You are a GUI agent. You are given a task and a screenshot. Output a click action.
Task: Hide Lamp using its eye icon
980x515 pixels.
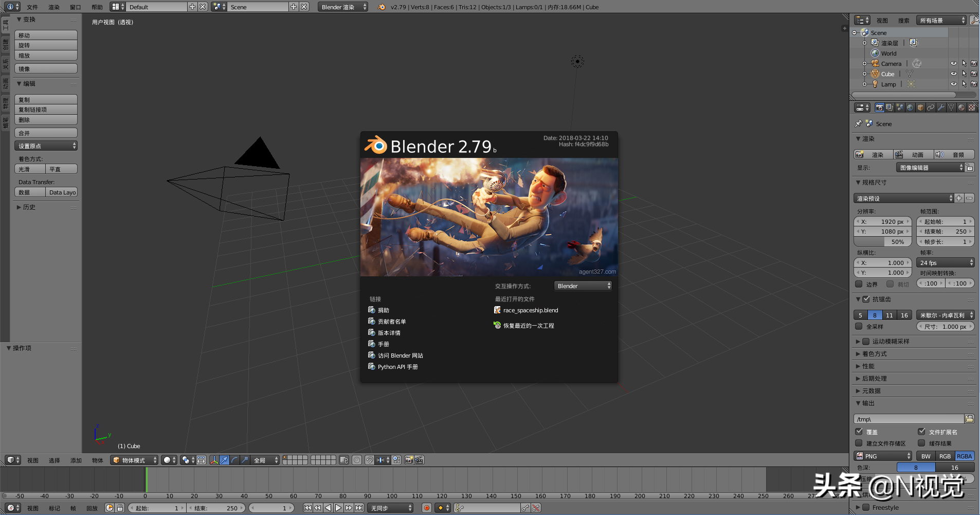click(x=954, y=84)
